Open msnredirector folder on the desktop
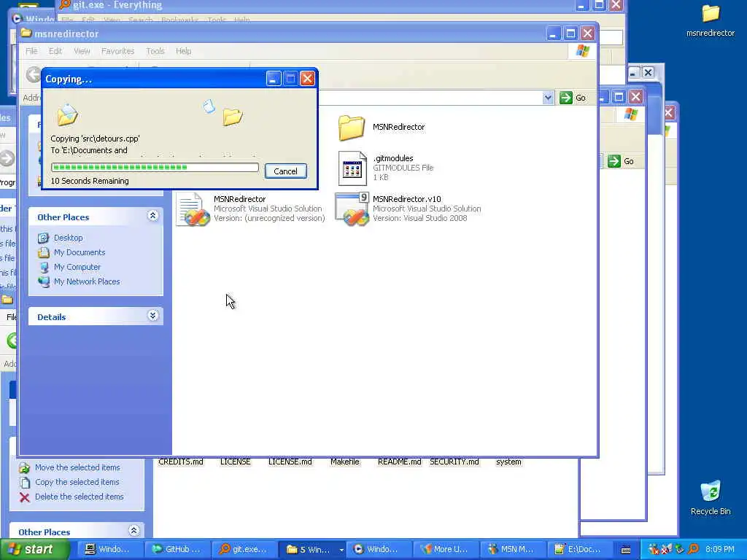 click(711, 21)
